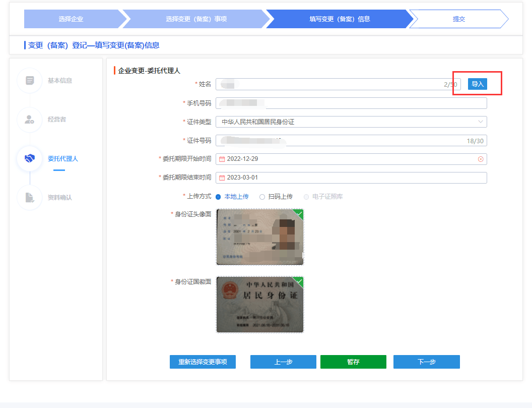Expand the 证件类型 dropdown arrow
Image resolution: width=532 pixels, height=408 pixels.
click(480, 122)
